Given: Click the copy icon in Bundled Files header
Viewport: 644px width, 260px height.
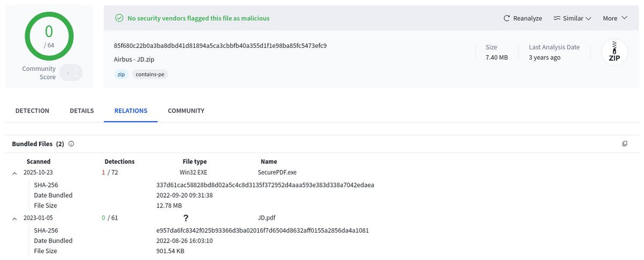Looking at the screenshot, I should click(625, 144).
